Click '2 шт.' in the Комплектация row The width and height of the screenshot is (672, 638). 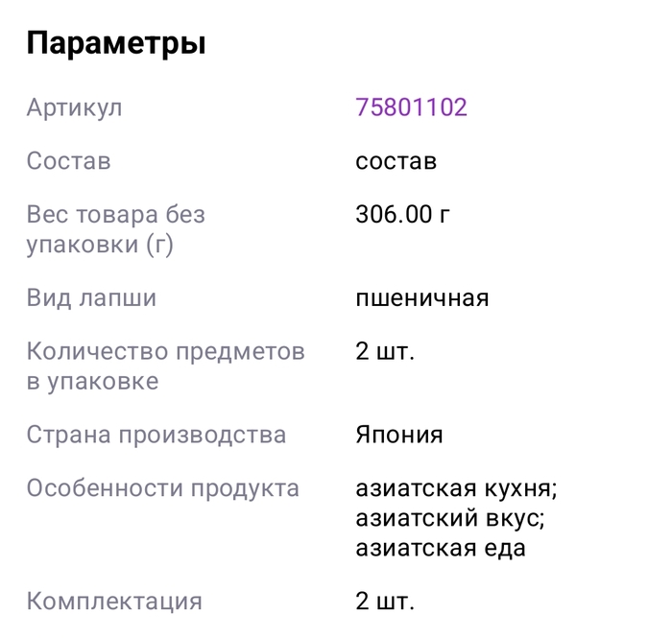coord(385,603)
